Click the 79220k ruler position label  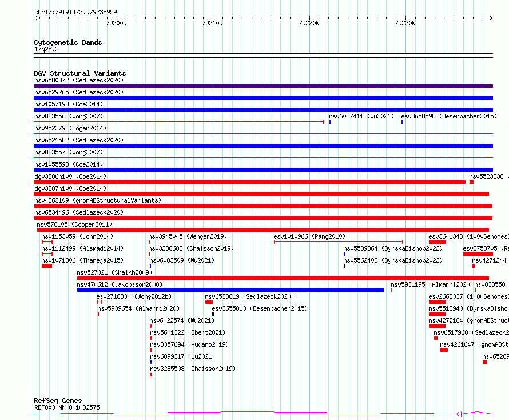(309, 23)
